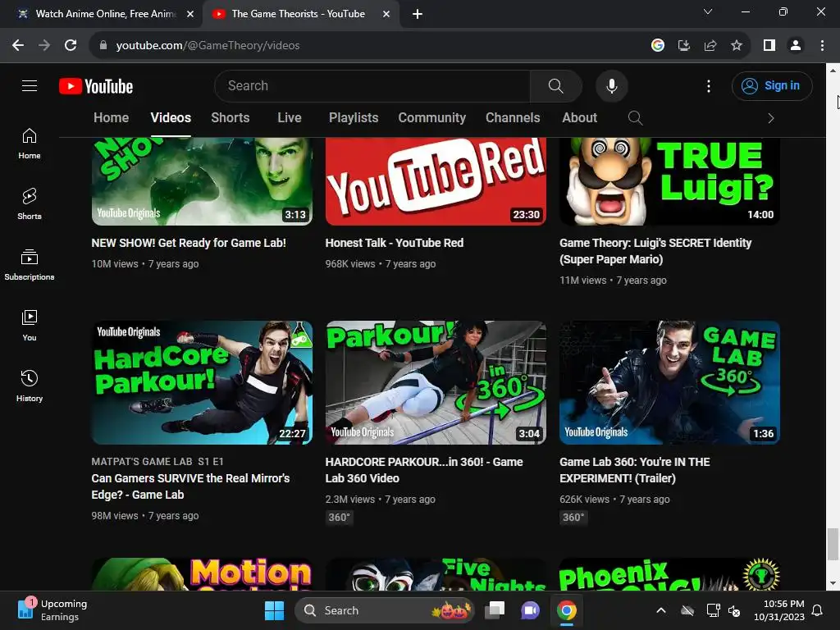
Task: Go forward in Chrome's toolbar
Action: (44, 46)
